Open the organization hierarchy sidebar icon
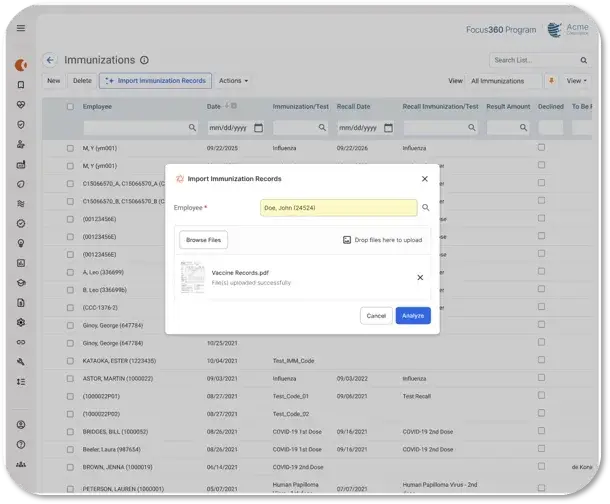Viewport: 610px width, 504px height. pos(21,464)
